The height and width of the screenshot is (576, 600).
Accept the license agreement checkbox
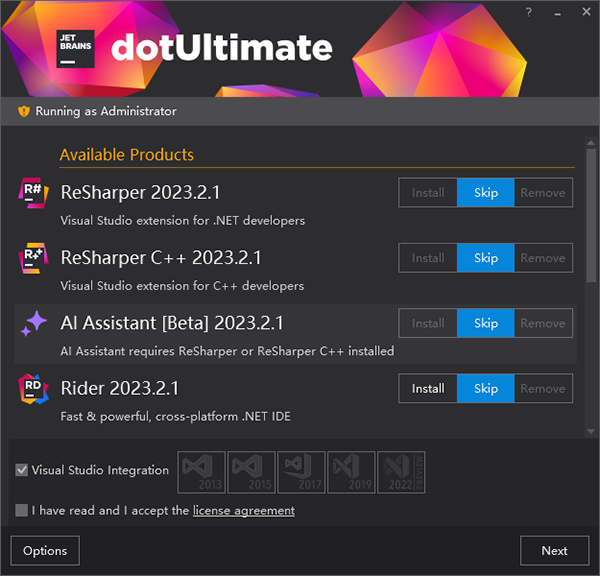(x=22, y=510)
